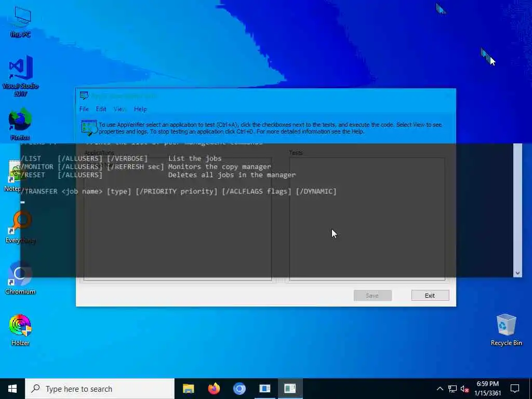Open Chromium from the taskbar
The image size is (532, 399).
239,389
